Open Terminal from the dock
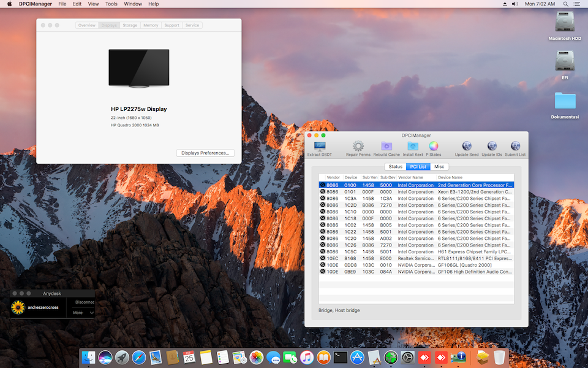The width and height of the screenshot is (588, 368). (x=341, y=358)
